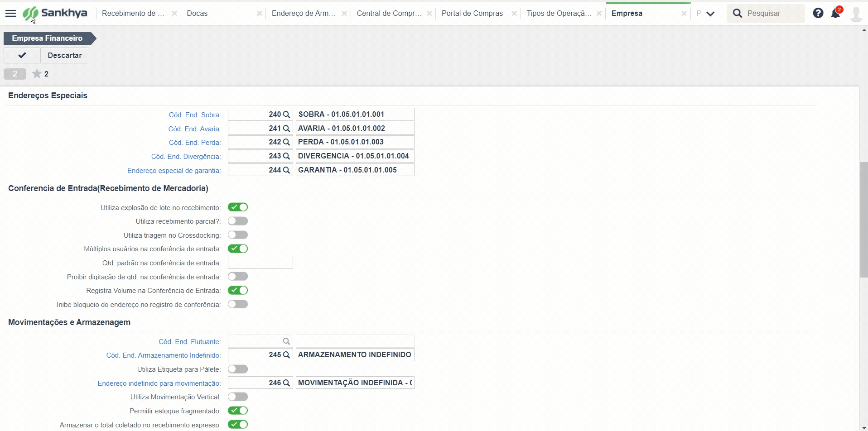Open lookup for Cód. End. Perda
Screen dimensions: 868x431
[286, 142]
